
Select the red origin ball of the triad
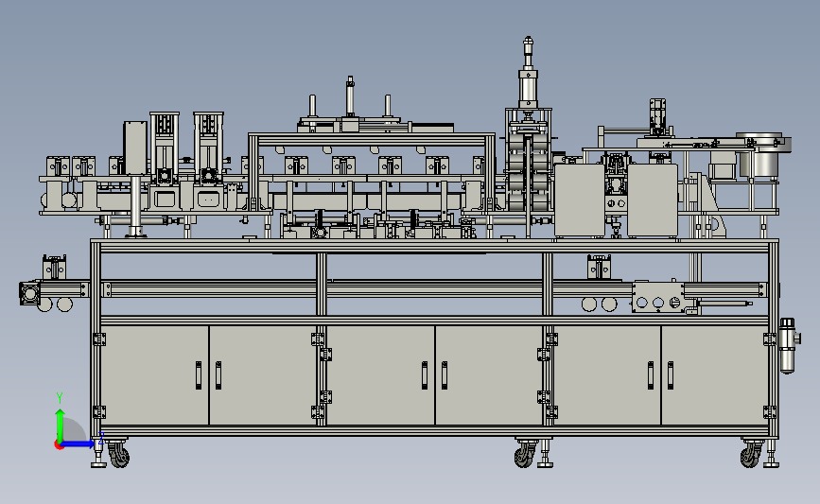59,445
